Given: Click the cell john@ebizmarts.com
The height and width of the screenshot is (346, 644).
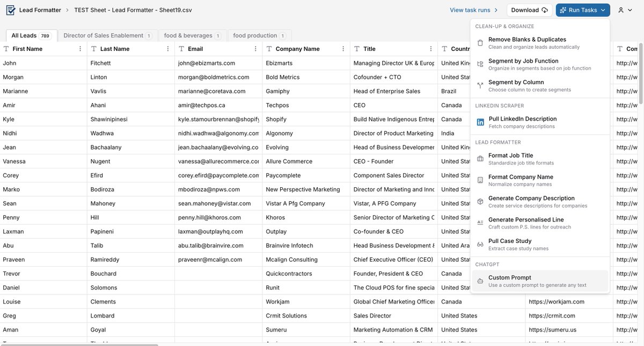Looking at the screenshot, I should point(218,63).
